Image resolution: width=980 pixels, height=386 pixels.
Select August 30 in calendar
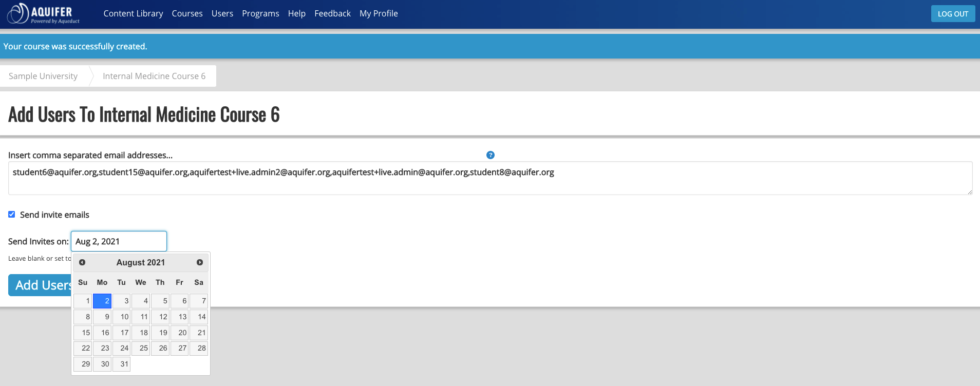tap(102, 364)
